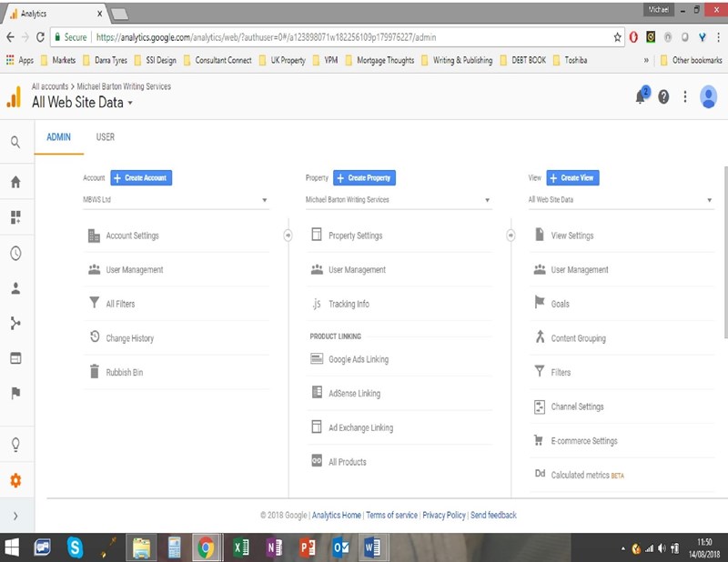
Task: Open View dropdown All Web Site Data
Action: (621, 200)
